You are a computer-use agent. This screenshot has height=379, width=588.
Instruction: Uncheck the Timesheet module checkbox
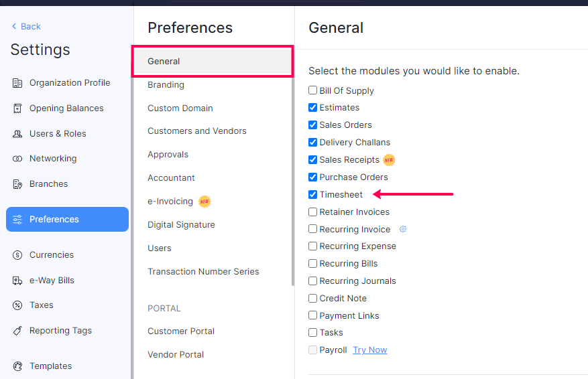(x=313, y=195)
